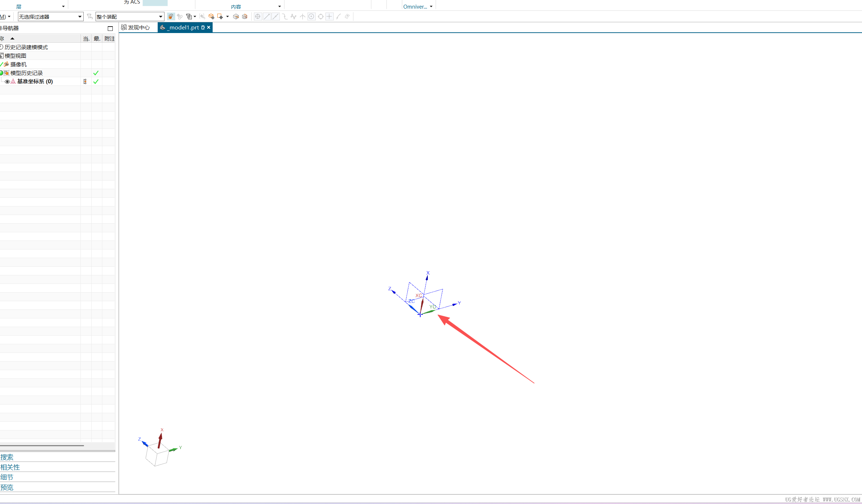The height and width of the screenshot is (504, 862).
Task: Open the 无选择过滤器 selection filter dropdown
Action: [80, 17]
